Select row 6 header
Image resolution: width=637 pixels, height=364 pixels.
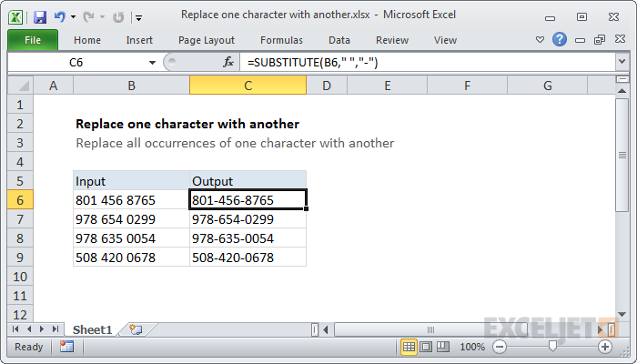click(x=20, y=200)
